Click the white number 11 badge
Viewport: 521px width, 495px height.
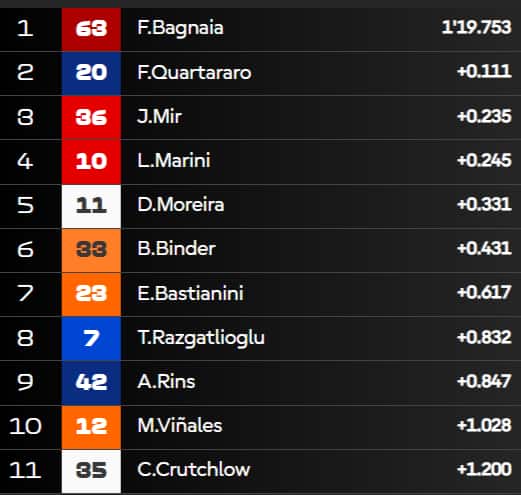tap(91, 206)
